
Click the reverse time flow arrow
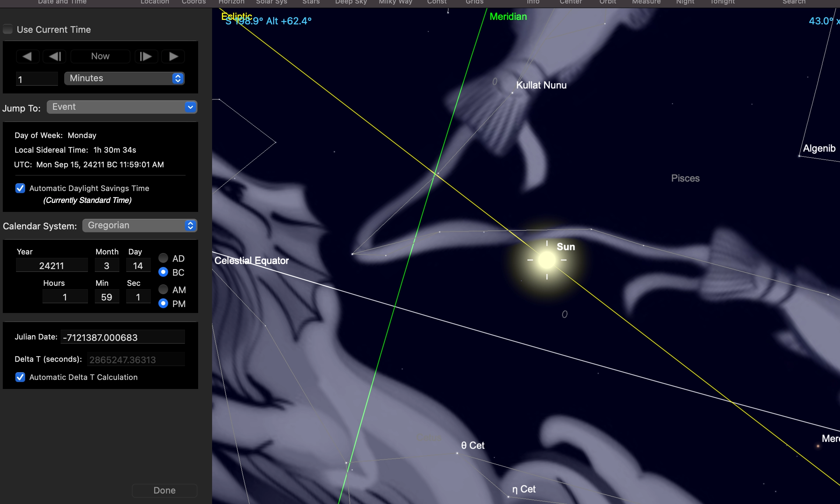tap(27, 56)
